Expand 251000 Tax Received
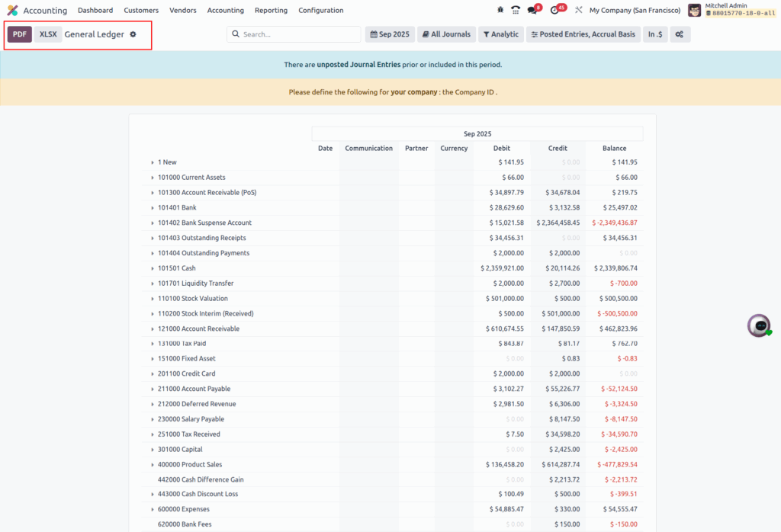This screenshot has width=781, height=532. pos(153,434)
